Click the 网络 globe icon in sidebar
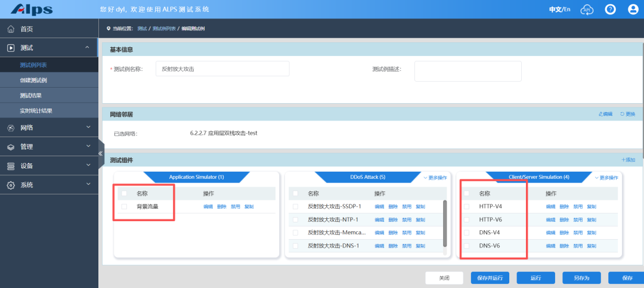The image size is (644, 288). tap(11, 128)
